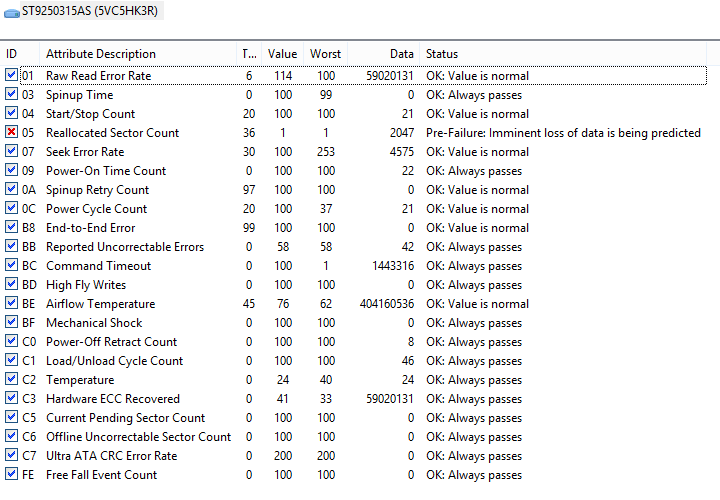Toggle the Free Fall Event Count checkbox
Image resolution: width=720 pixels, height=500 pixels.
tap(11, 474)
